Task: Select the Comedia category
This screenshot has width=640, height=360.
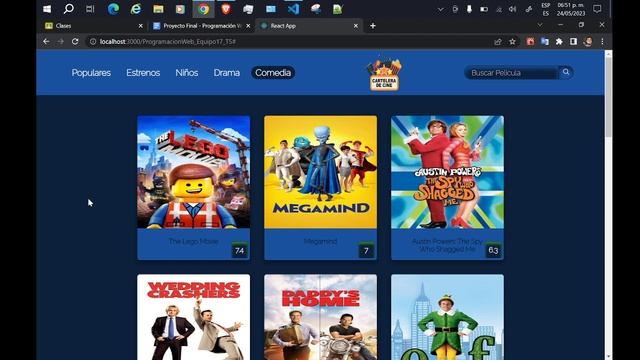Action: point(273,73)
